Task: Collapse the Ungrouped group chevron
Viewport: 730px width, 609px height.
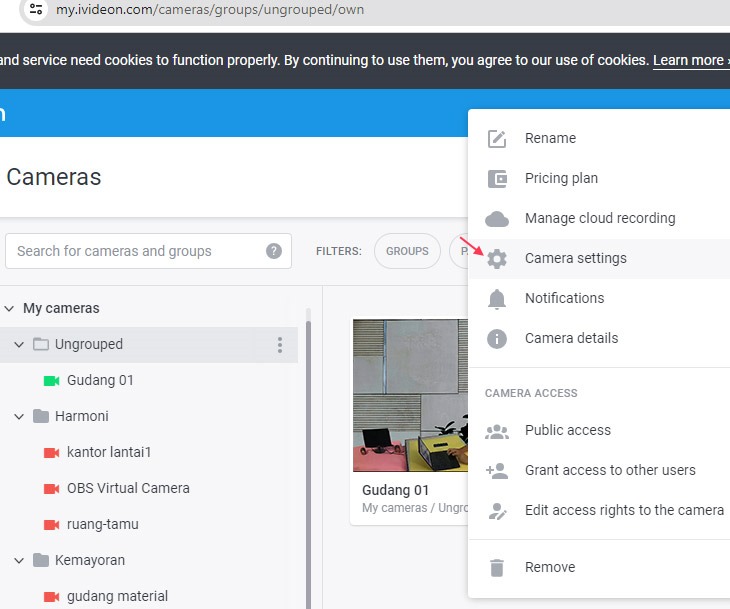Action: point(19,345)
